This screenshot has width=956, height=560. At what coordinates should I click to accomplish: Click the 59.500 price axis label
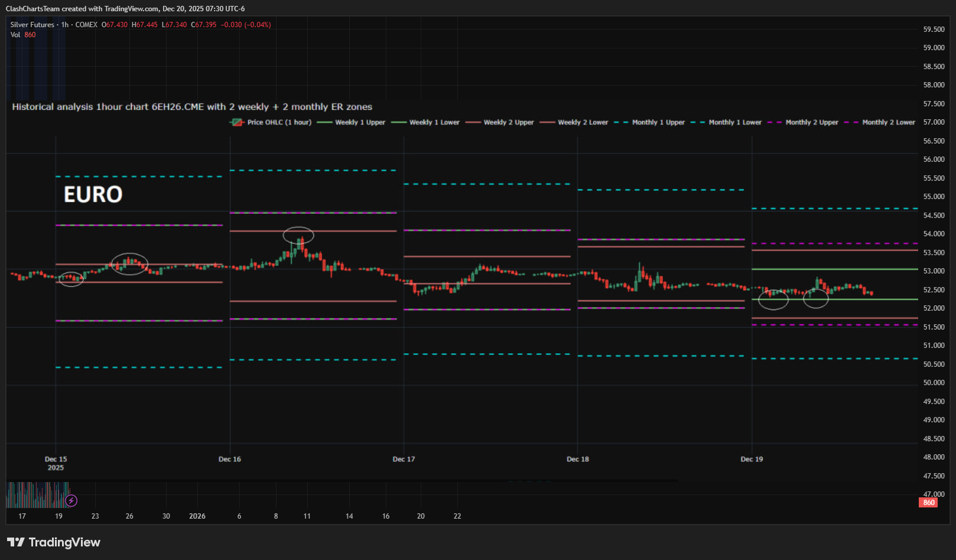click(x=934, y=29)
